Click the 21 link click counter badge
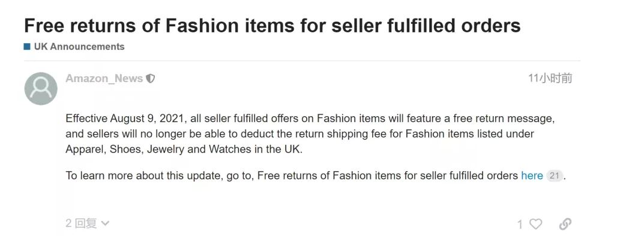The width and height of the screenshot is (644, 236). [x=555, y=176]
